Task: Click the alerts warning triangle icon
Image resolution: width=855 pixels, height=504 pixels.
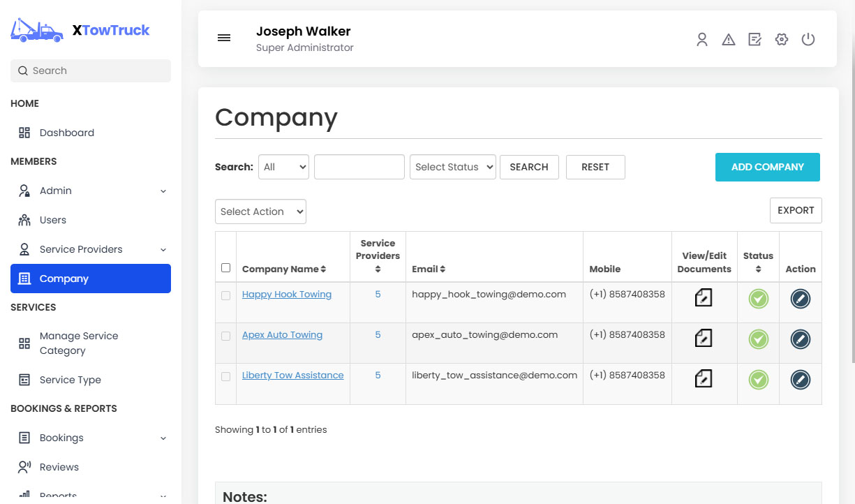Action: pyautogui.click(x=728, y=40)
